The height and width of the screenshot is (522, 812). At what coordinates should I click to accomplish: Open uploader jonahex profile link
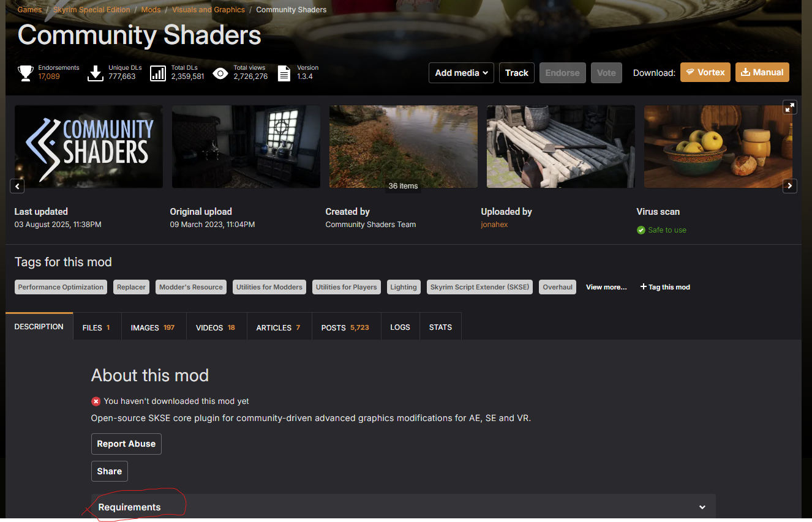pyautogui.click(x=494, y=225)
